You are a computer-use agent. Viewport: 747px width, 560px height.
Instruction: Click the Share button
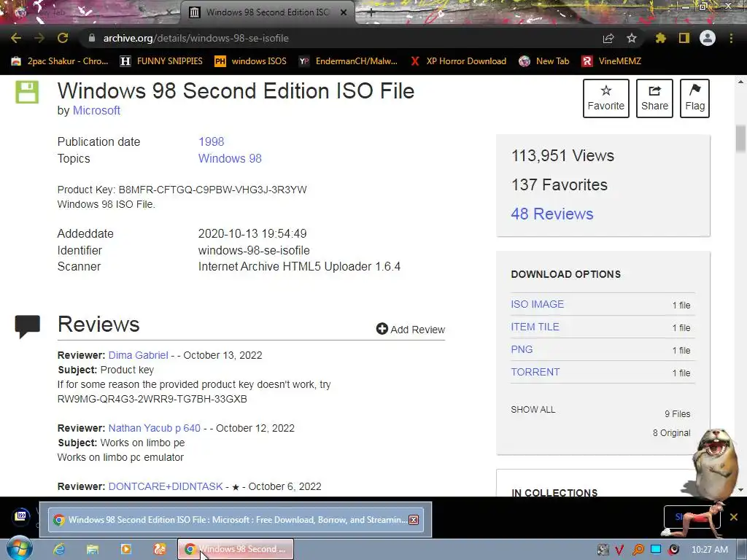(x=654, y=98)
